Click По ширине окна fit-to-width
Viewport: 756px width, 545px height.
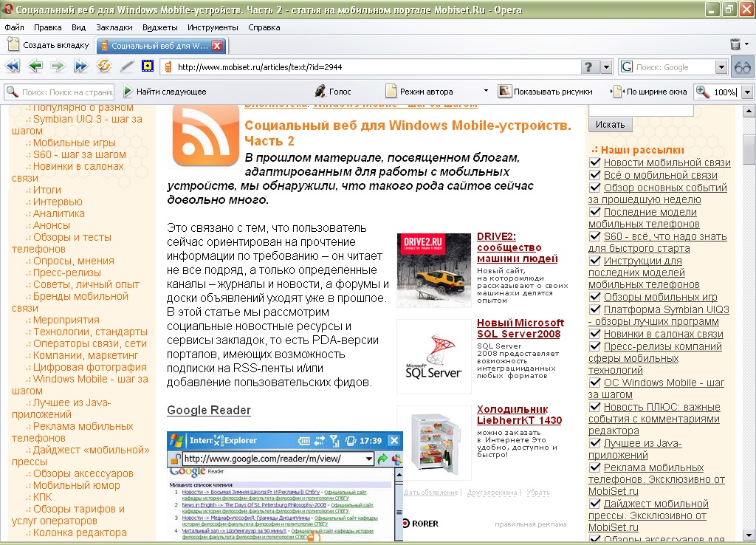click(650, 92)
